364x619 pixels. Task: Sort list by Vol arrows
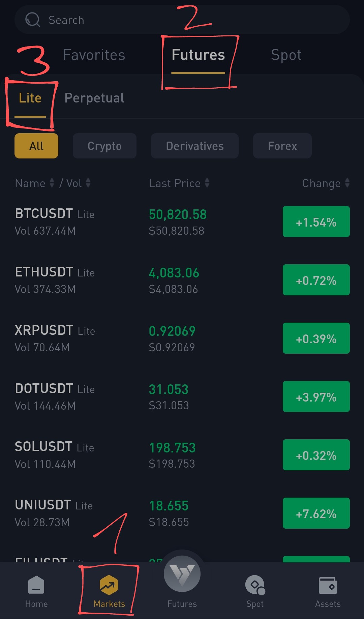click(88, 183)
